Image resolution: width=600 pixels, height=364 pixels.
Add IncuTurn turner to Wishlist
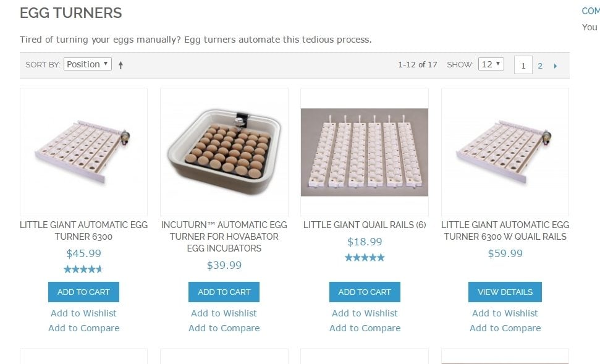click(x=224, y=313)
